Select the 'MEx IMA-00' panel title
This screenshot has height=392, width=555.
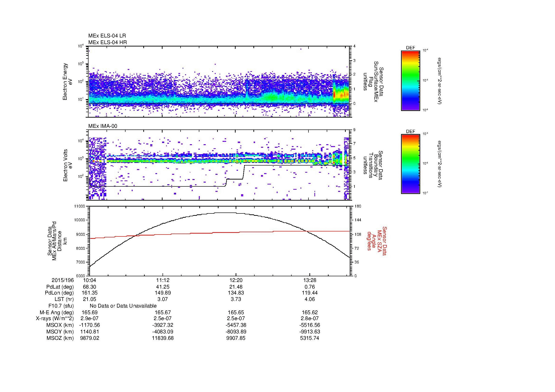tap(103, 126)
